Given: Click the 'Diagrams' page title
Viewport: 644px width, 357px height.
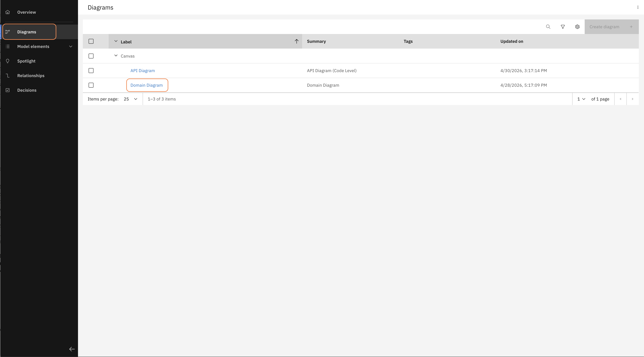Looking at the screenshot, I should [x=100, y=7].
